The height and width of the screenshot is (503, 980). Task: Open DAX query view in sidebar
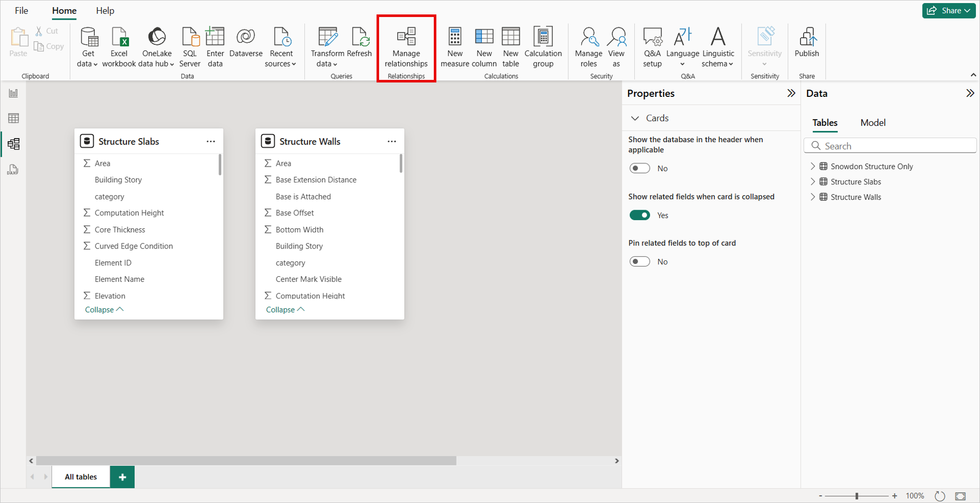tap(13, 170)
